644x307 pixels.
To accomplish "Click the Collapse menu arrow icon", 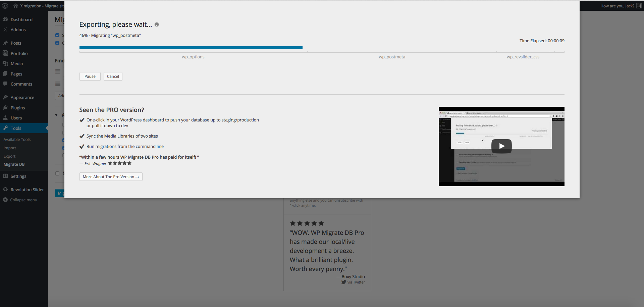I will (x=5, y=200).
